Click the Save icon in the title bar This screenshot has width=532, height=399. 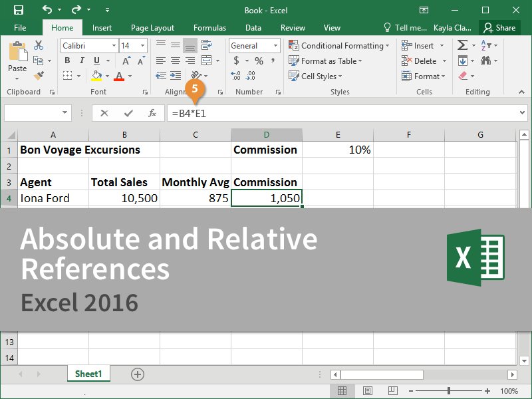pos(19,10)
